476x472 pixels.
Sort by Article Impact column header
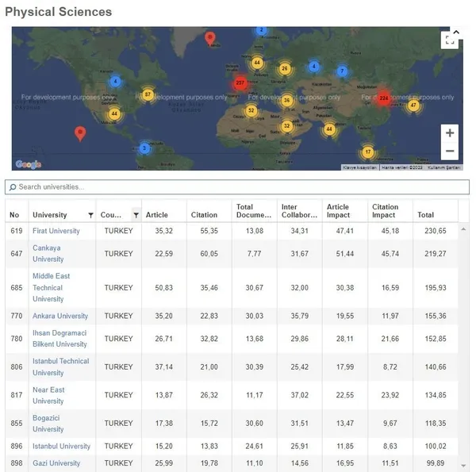click(338, 211)
